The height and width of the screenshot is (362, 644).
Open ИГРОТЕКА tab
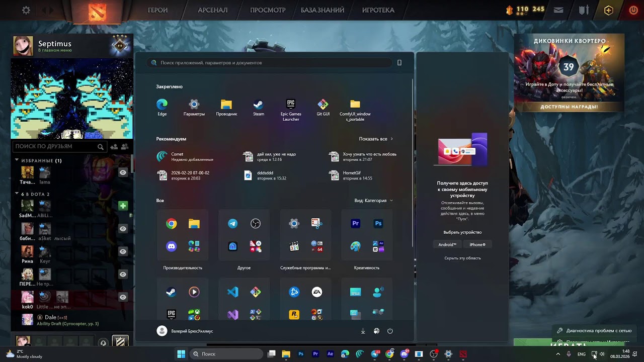pos(378,10)
